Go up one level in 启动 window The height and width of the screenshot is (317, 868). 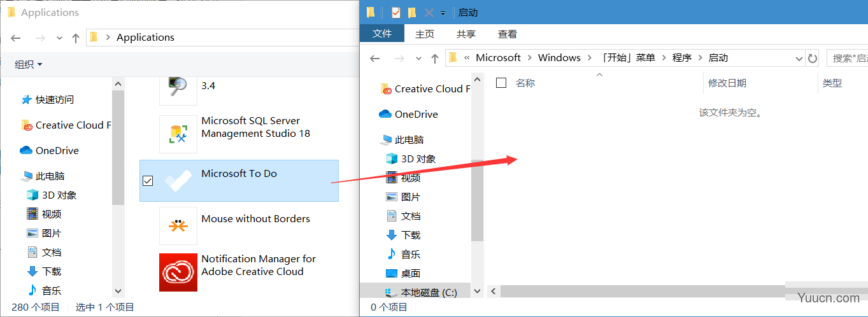tap(435, 58)
